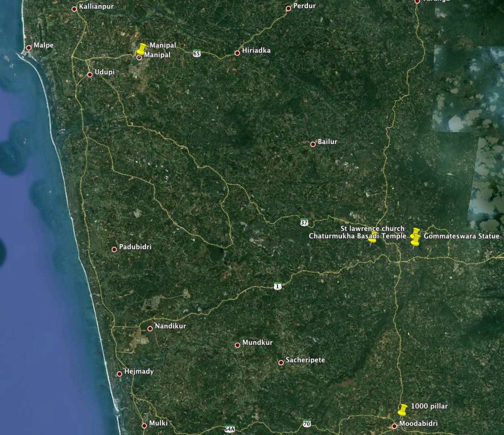Image resolution: width=504 pixels, height=435 pixels.
Task: Click the route 70 highway shield
Action: pos(307,423)
